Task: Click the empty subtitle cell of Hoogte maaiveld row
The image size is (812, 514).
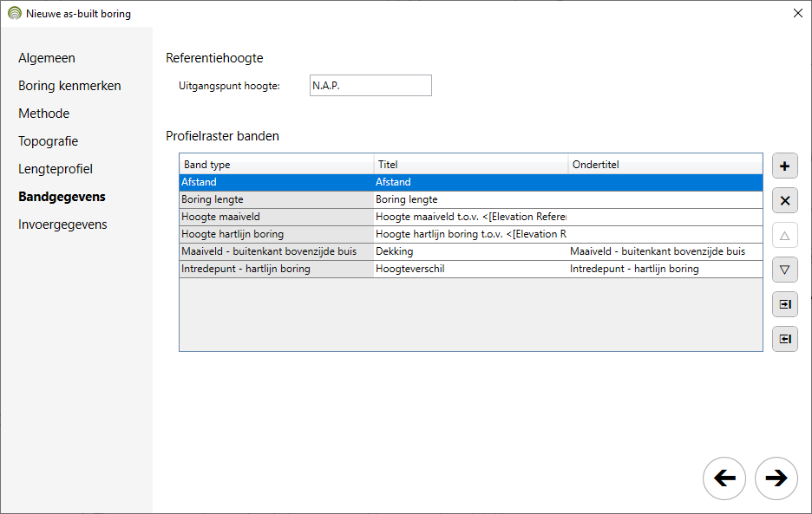Action: point(665,217)
